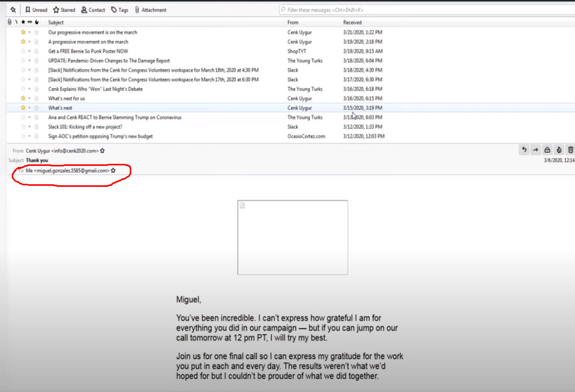Image resolution: width=575 pixels, height=392 pixels.
Task: Unstar 'Our progressive movement is on the march'
Action: [x=23, y=32]
